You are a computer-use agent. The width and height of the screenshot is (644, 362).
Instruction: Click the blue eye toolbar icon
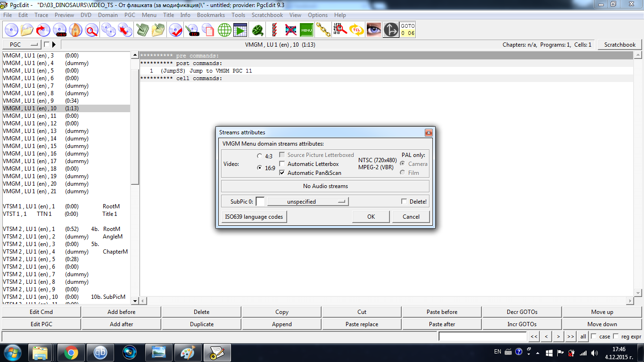pyautogui.click(x=374, y=30)
